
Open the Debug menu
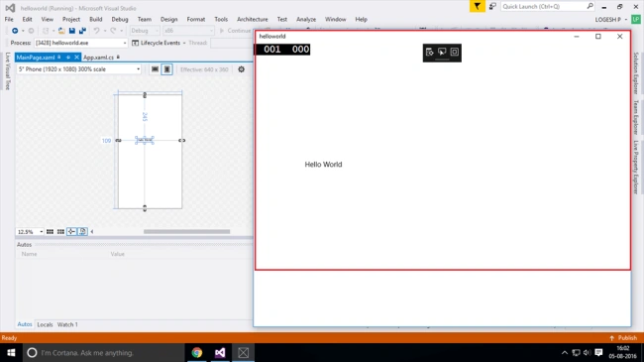pyautogui.click(x=120, y=19)
